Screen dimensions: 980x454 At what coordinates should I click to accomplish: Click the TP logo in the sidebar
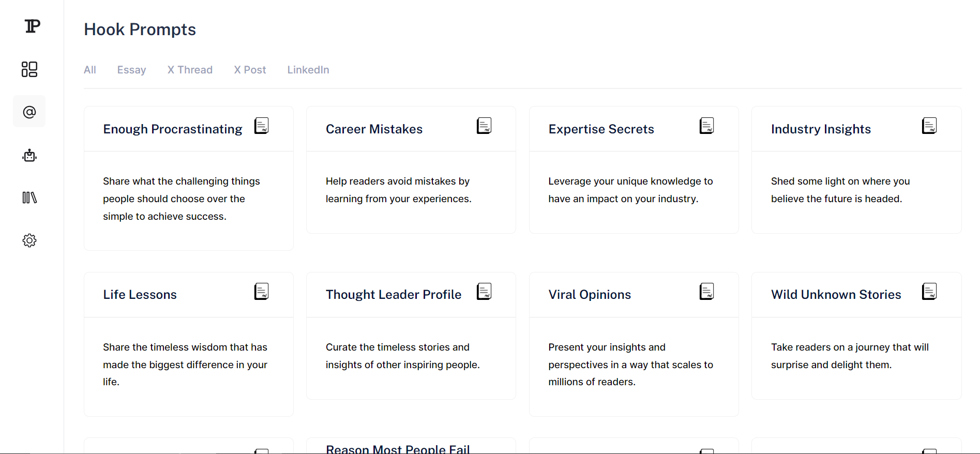click(x=32, y=26)
